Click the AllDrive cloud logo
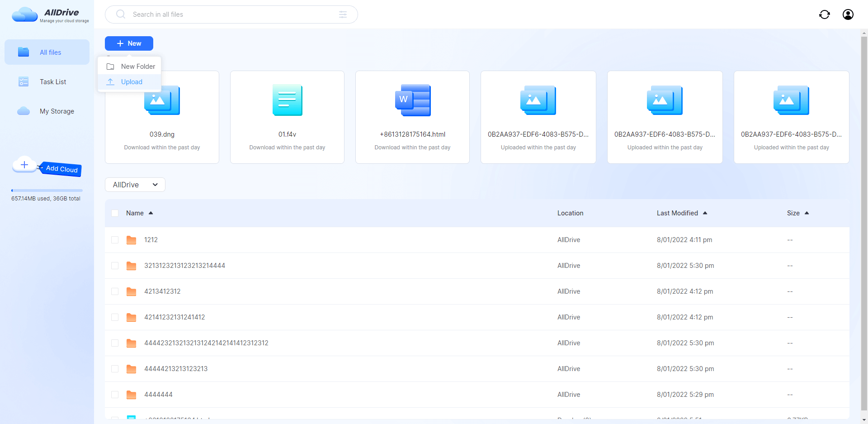868x424 pixels. click(x=24, y=14)
